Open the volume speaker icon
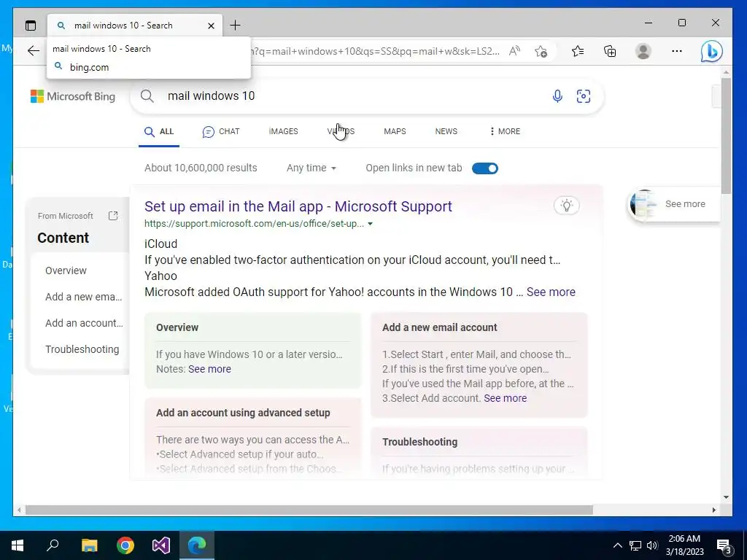The width and height of the screenshot is (747, 560). [x=652, y=545]
